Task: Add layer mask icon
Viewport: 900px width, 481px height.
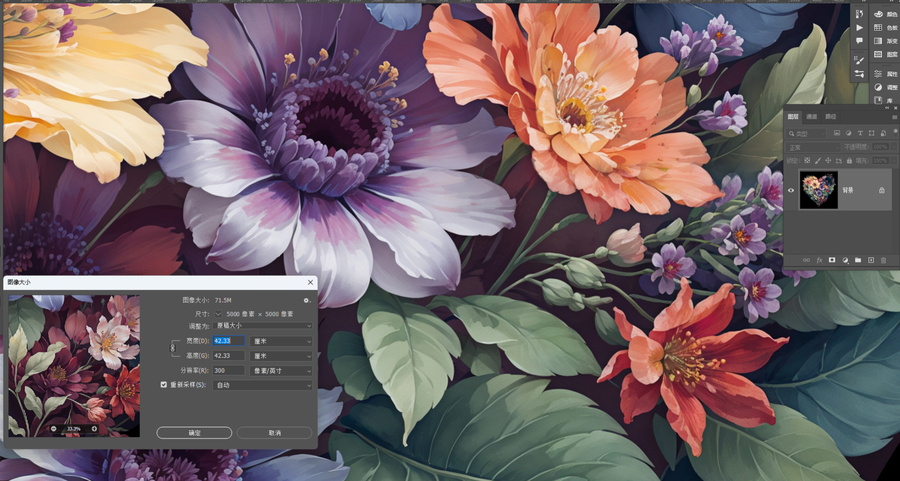Action: coord(832,260)
